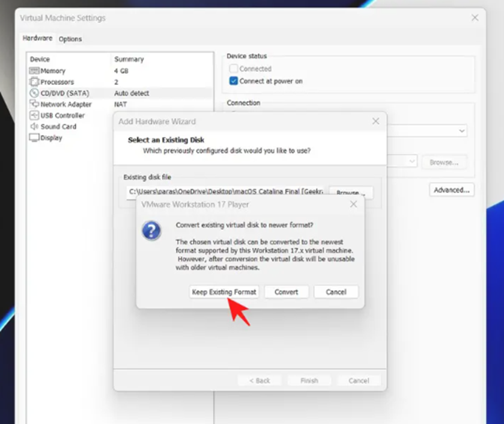Close the Add Hardware Wizard window

375,121
